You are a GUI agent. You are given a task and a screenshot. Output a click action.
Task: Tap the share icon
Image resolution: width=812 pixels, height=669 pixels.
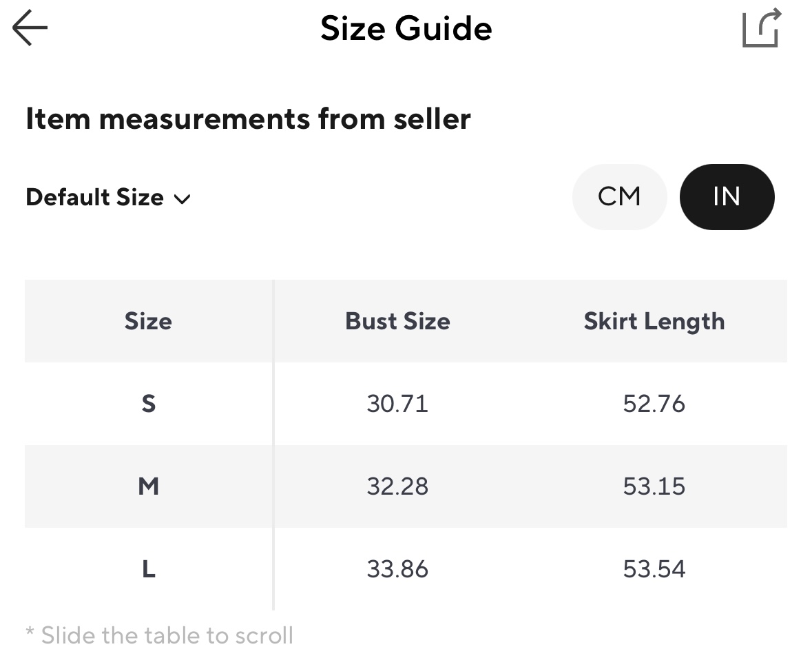[x=761, y=28]
